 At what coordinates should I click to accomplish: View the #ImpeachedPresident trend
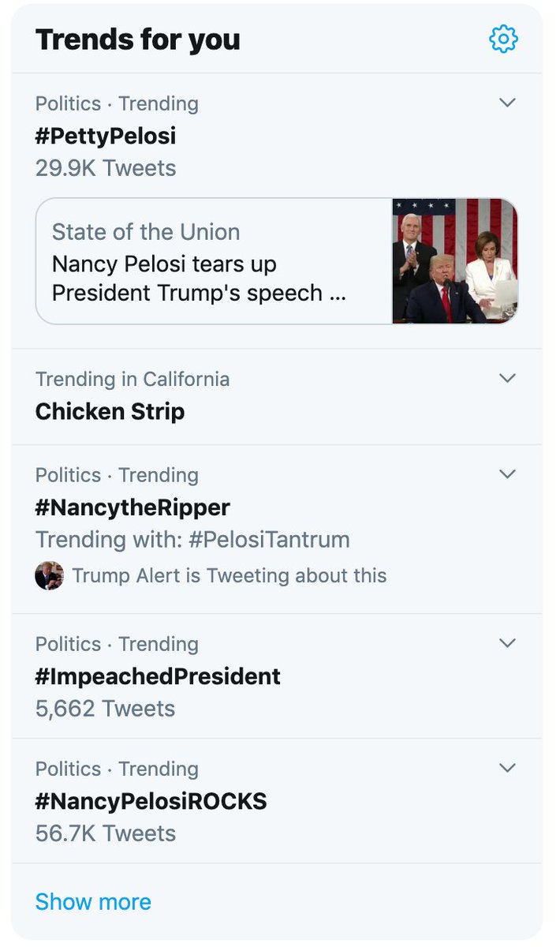pos(158,676)
